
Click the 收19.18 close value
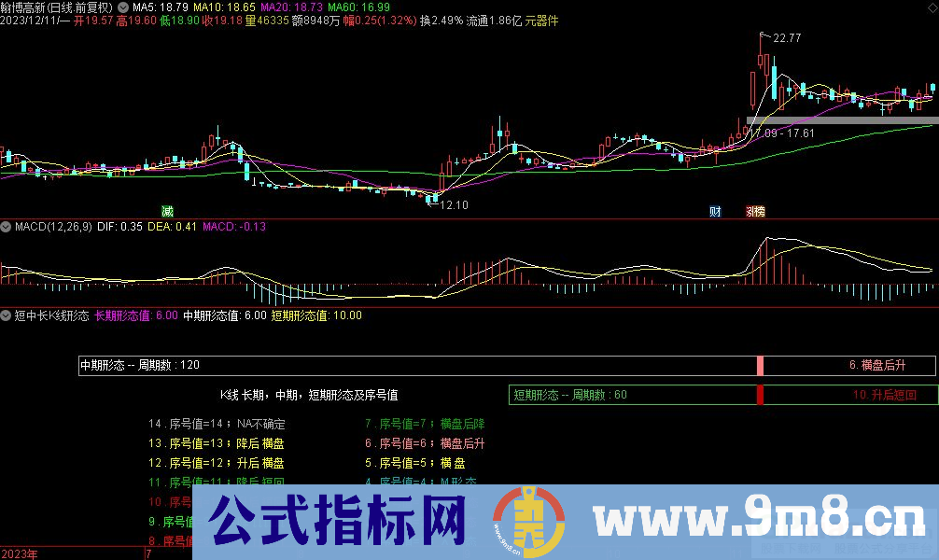222,21
